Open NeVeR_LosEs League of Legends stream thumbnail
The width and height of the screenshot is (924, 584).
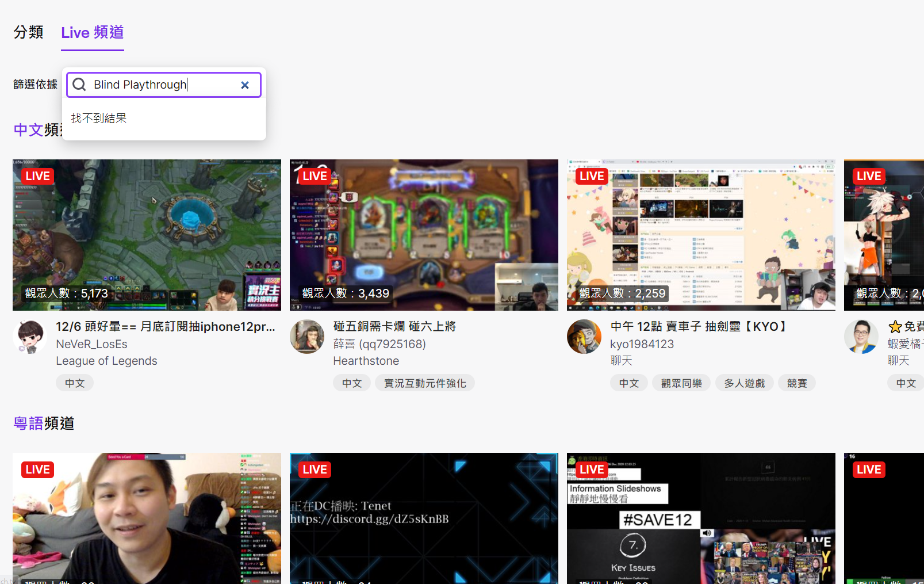[147, 235]
